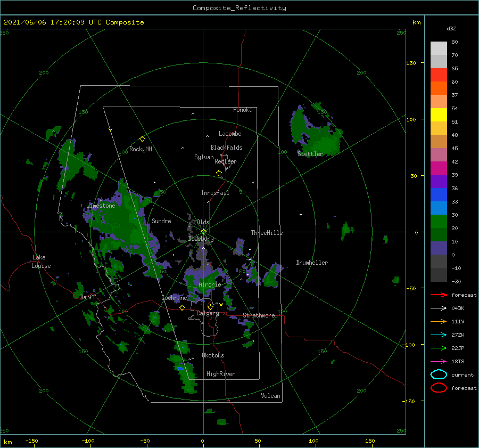The image size is (479, 448).
Task: Click the Drumheller label
Action: [x=312, y=263]
